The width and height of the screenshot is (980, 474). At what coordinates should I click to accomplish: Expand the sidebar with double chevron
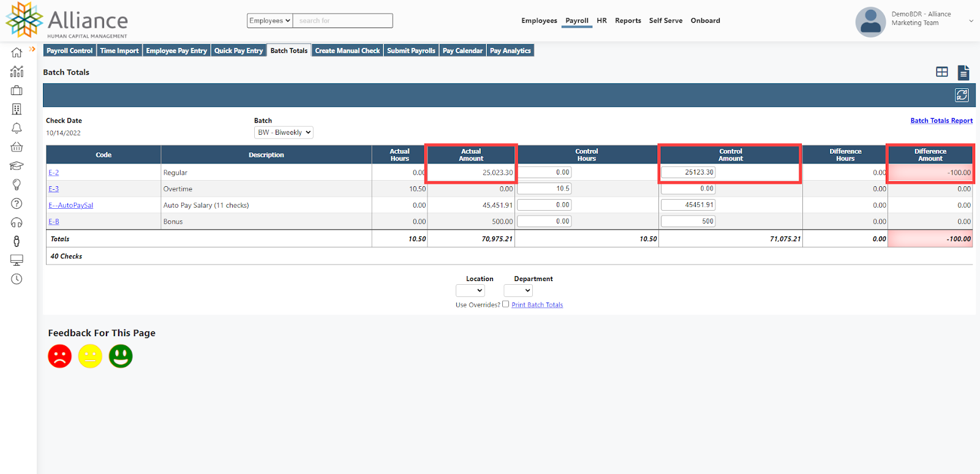pyautogui.click(x=32, y=49)
